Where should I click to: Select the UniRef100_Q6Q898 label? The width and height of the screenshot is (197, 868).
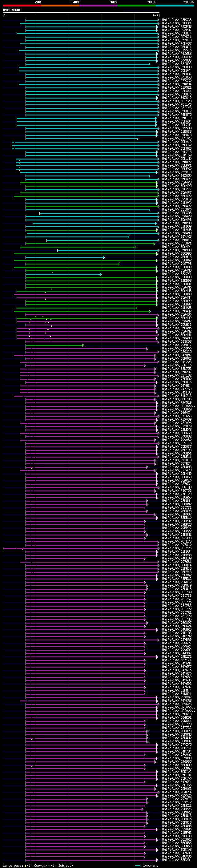[176, 511]
